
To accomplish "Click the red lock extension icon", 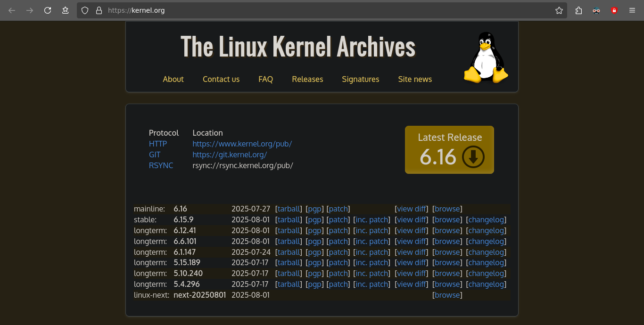I will [614, 10].
